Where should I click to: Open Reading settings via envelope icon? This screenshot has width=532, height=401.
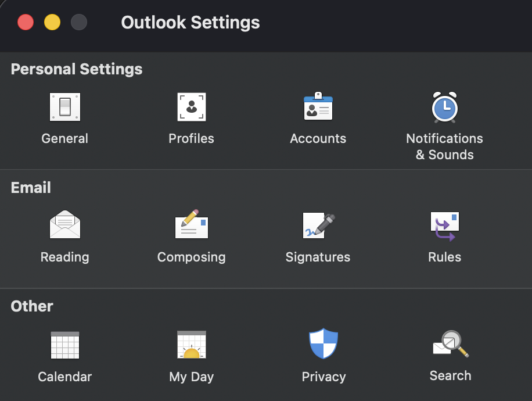point(64,225)
